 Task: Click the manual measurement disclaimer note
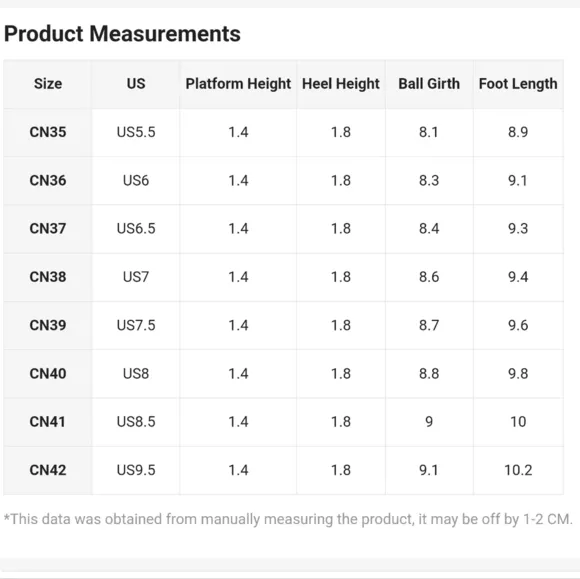click(x=288, y=519)
